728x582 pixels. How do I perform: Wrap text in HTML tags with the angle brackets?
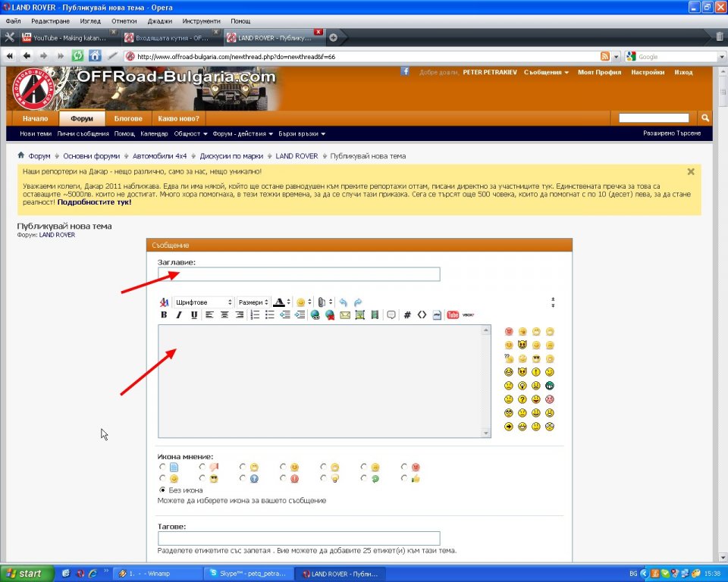point(422,315)
